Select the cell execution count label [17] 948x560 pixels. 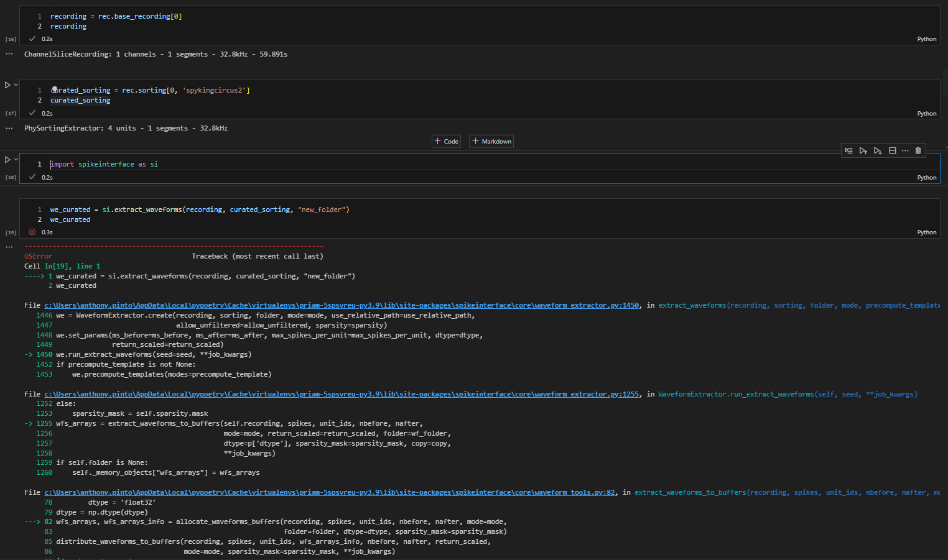(x=11, y=113)
